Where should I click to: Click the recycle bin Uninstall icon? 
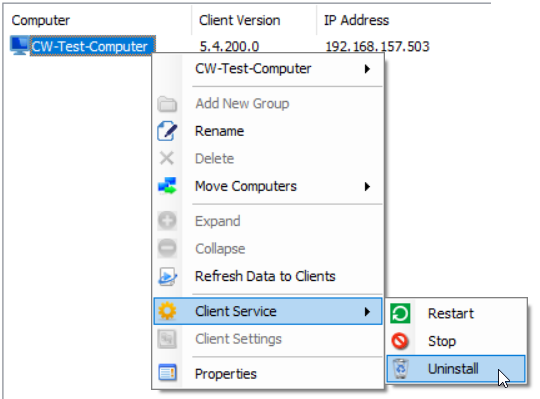(401, 369)
